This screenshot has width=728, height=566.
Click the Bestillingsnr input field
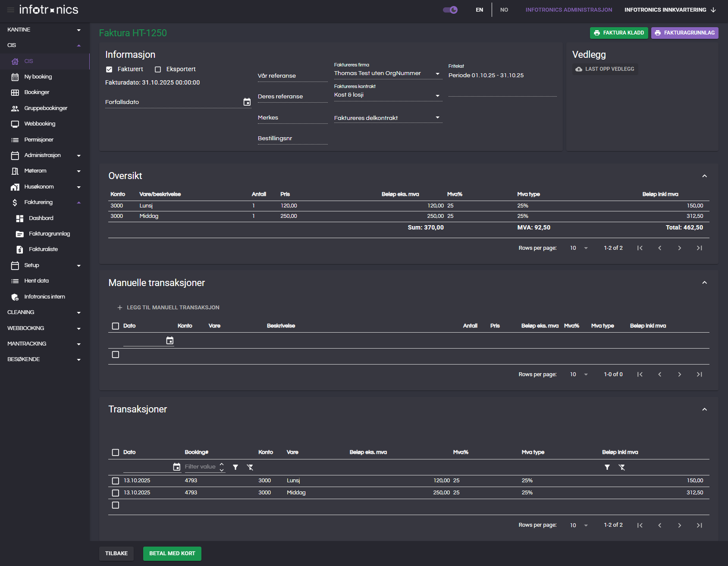coord(292,138)
